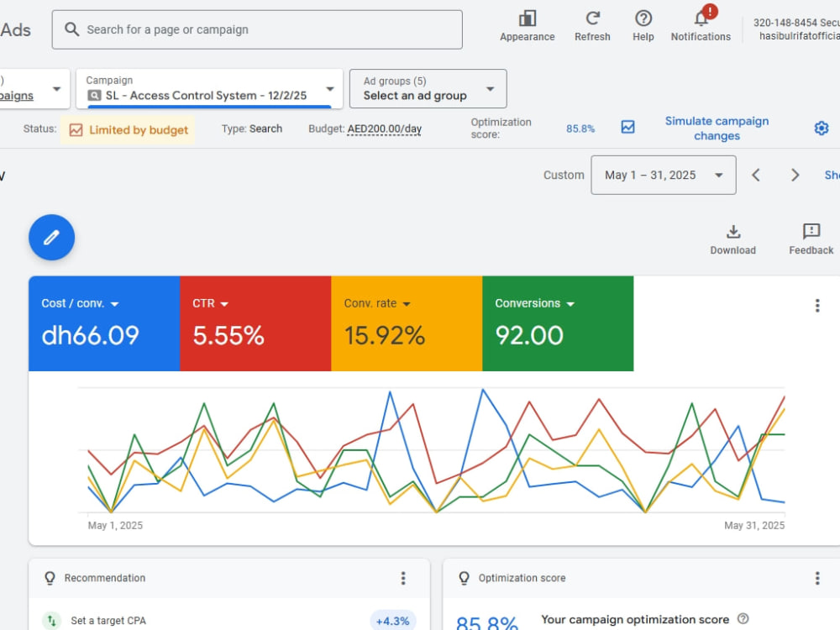840x630 pixels.
Task: Open Optimization score card three-dot menu
Action: [817, 578]
